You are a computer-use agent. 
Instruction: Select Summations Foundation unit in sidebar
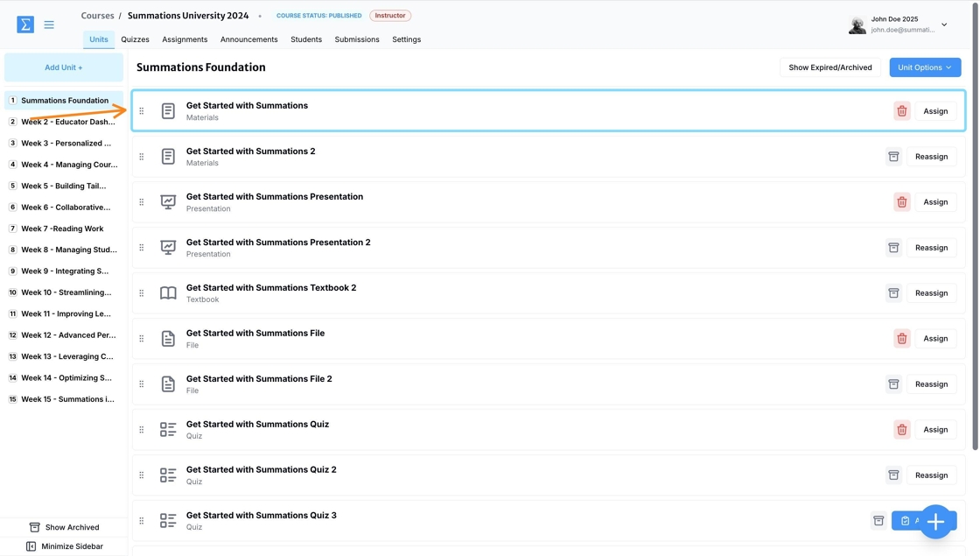pos(64,100)
